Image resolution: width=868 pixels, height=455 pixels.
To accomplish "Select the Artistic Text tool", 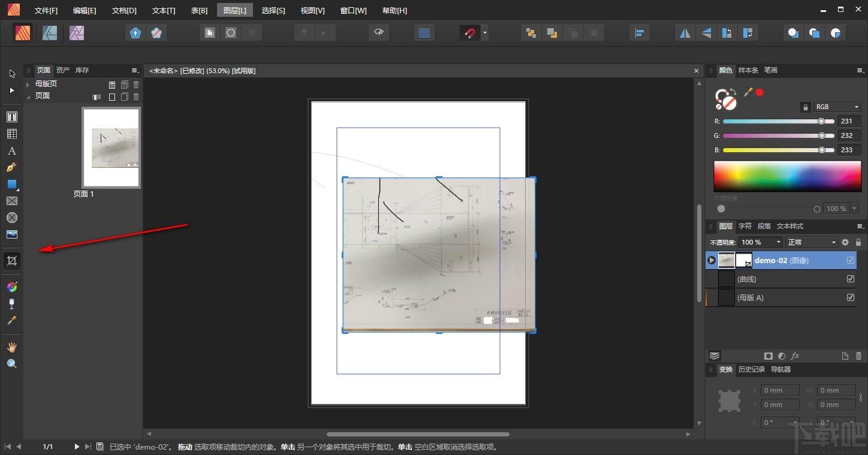I will tap(12, 150).
